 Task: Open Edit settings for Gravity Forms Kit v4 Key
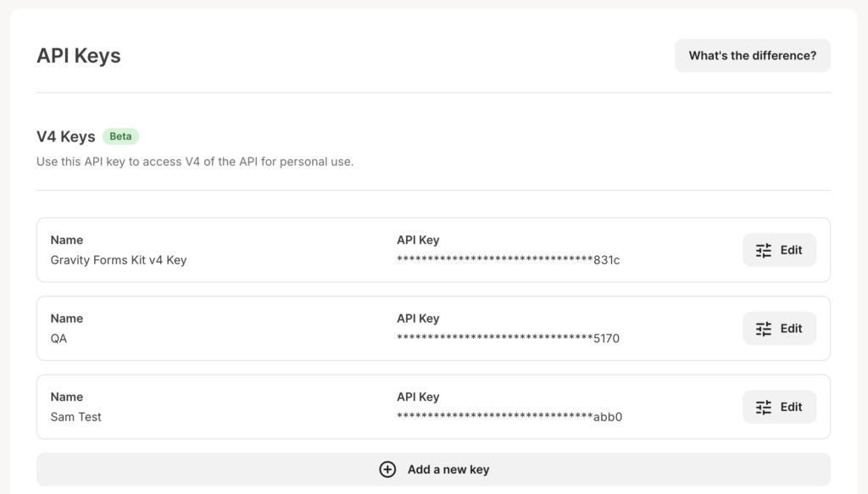[x=779, y=250]
